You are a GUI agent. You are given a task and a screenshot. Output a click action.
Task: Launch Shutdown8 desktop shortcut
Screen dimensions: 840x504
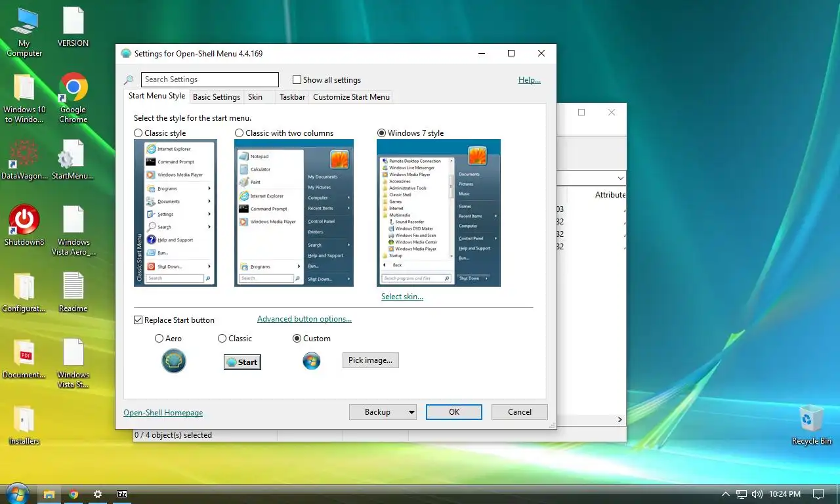tap(24, 225)
